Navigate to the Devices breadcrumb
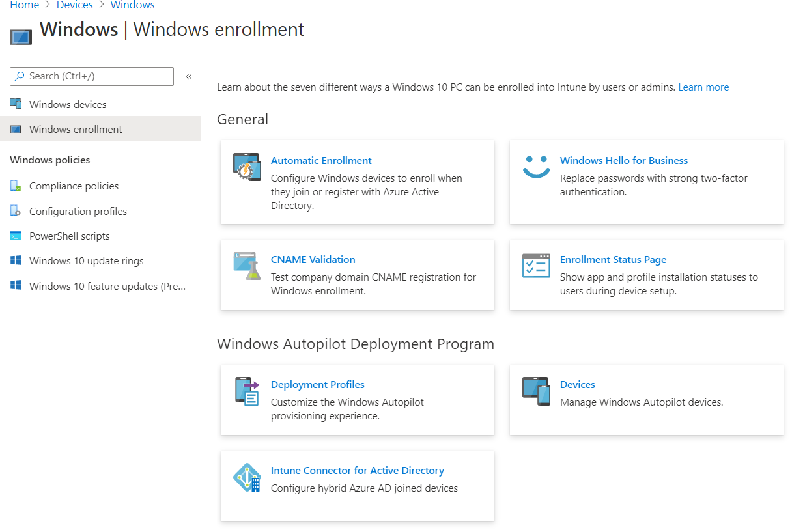805x532 pixels. 75,5
